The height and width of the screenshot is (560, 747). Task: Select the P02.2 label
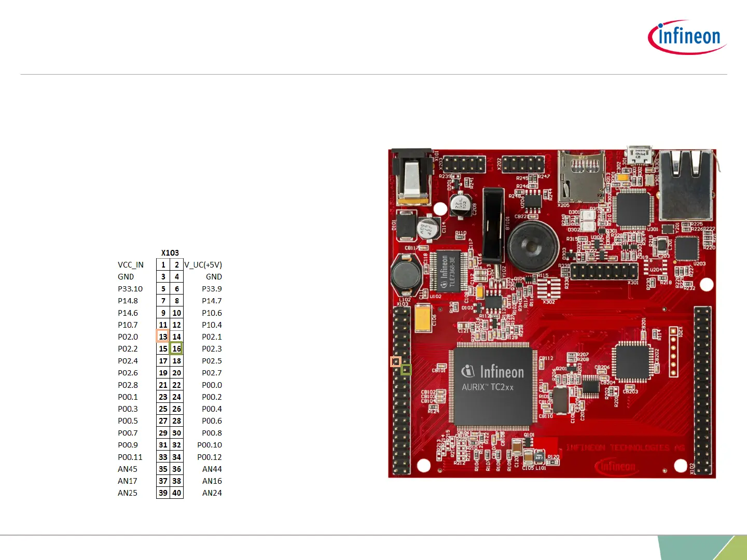pyautogui.click(x=128, y=348)
